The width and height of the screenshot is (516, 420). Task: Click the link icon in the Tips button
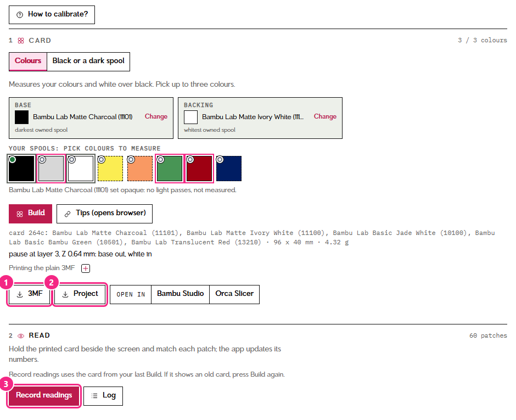[68, 214]
